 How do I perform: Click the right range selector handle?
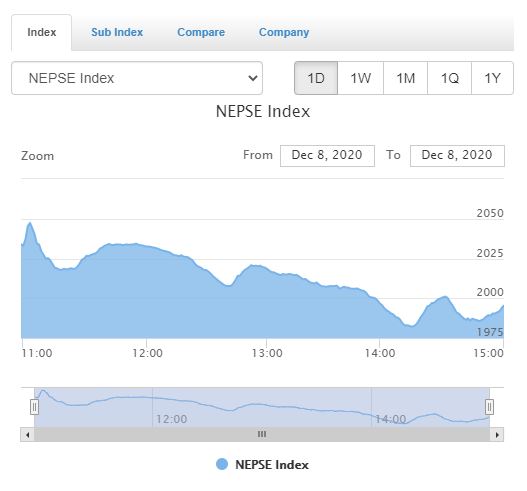click(489, 407)
